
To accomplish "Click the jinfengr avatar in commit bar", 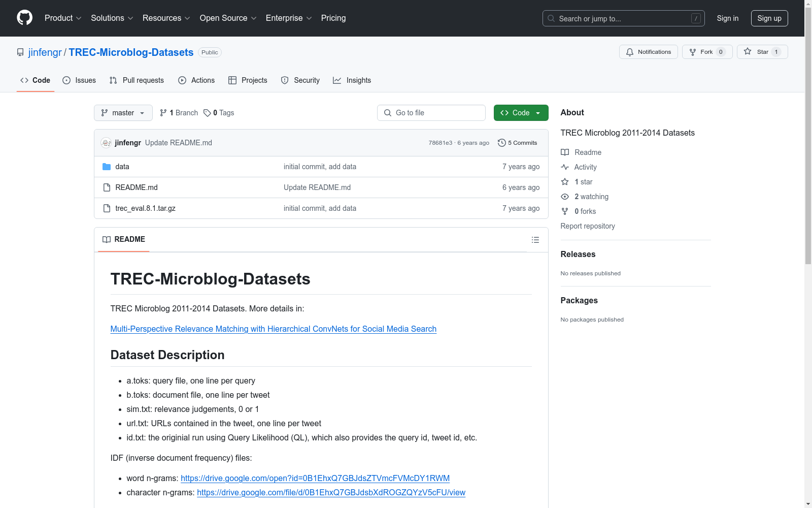I will tap(106, 143).
